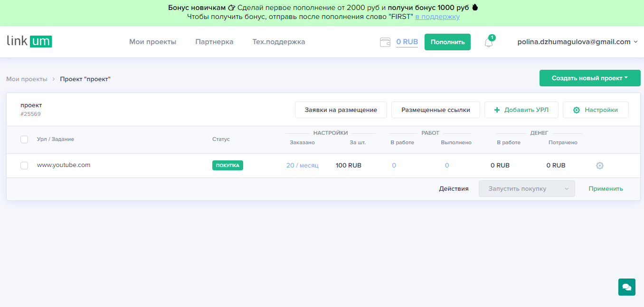Image resolution: width=644 pixels, height=307 pixels.
Task: Expand the account email dropdown
Action: (578, 42)
